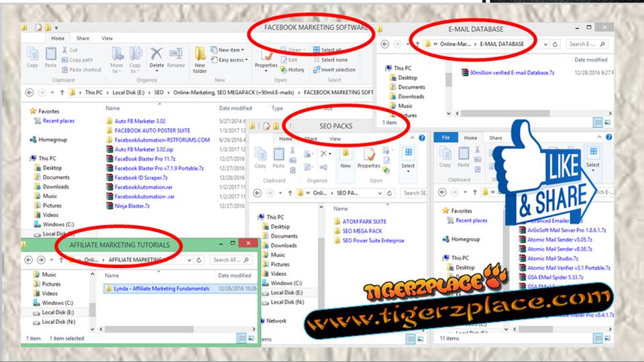Open Easy access dropdown in ribbon
This screenshot has height=362, width=644.
coord(229,60)
